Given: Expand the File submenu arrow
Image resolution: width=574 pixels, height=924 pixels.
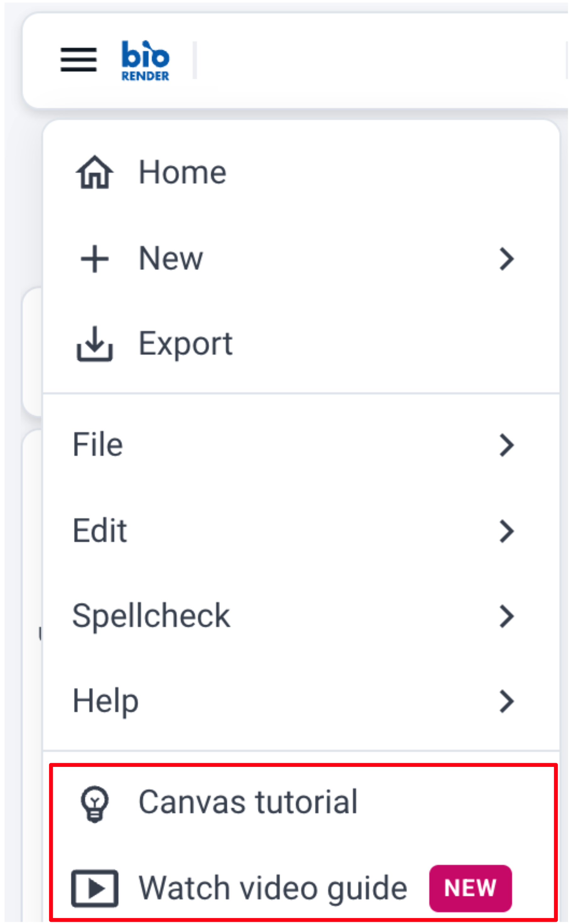Looking at the screenshot, I should [x=507, y=445].
